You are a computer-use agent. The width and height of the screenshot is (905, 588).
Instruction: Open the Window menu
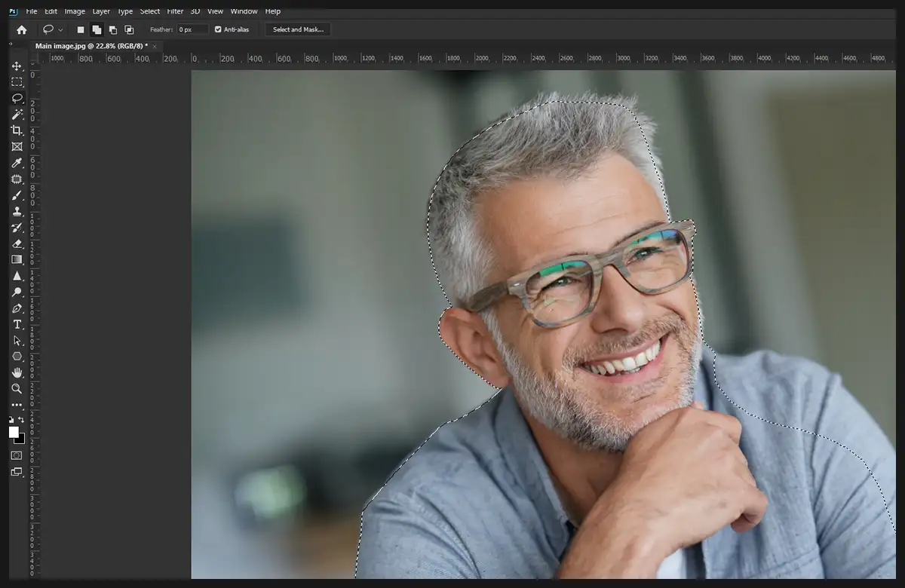tap(244, 11)
